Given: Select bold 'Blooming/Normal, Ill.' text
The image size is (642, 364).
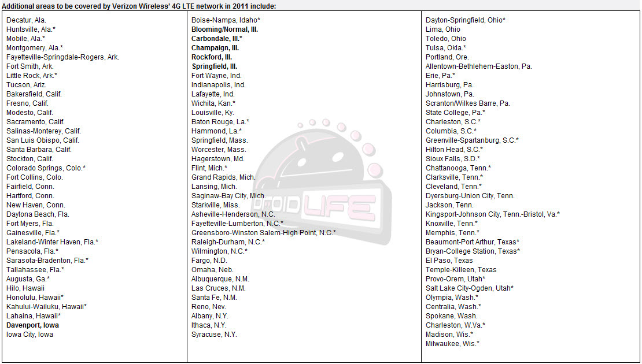Looking at the screenshot, I should (225, 29).
